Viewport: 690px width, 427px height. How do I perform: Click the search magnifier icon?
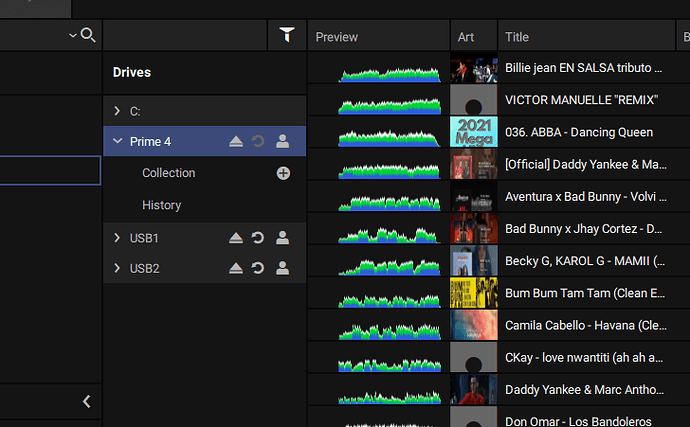88,35
